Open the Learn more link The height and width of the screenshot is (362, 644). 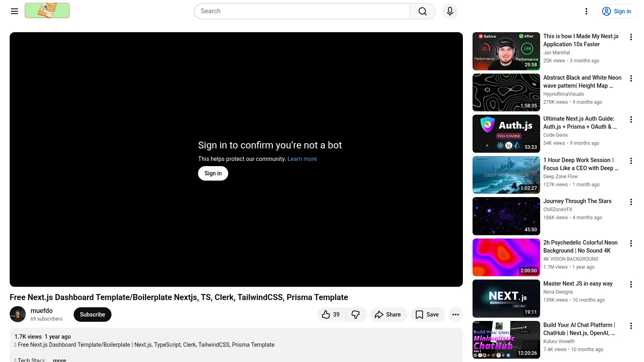point(302,159)
